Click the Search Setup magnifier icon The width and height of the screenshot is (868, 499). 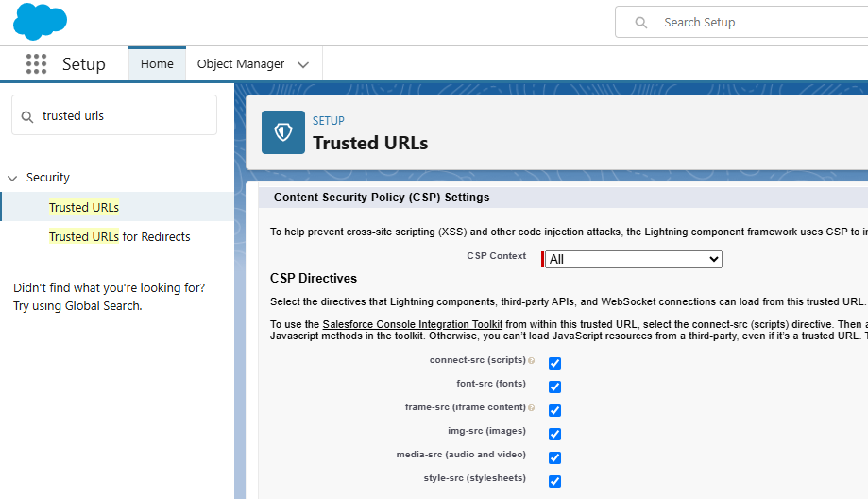coord(641,22)
